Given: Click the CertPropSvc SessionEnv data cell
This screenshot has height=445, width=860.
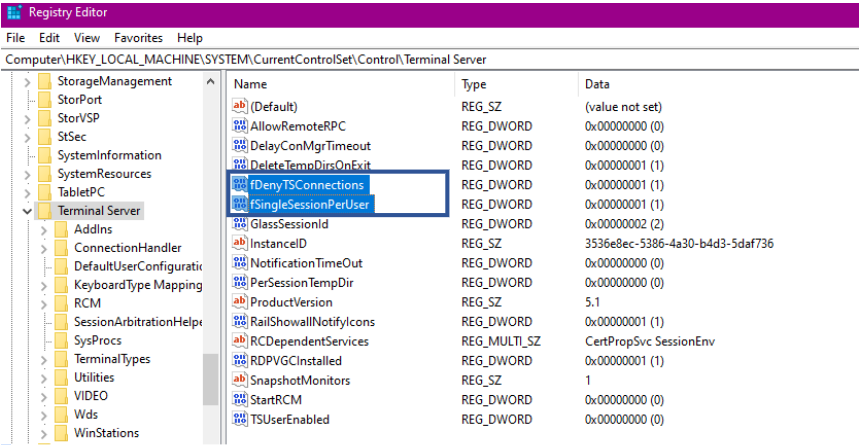Looking at the screenshot, I should coord(650,341).
